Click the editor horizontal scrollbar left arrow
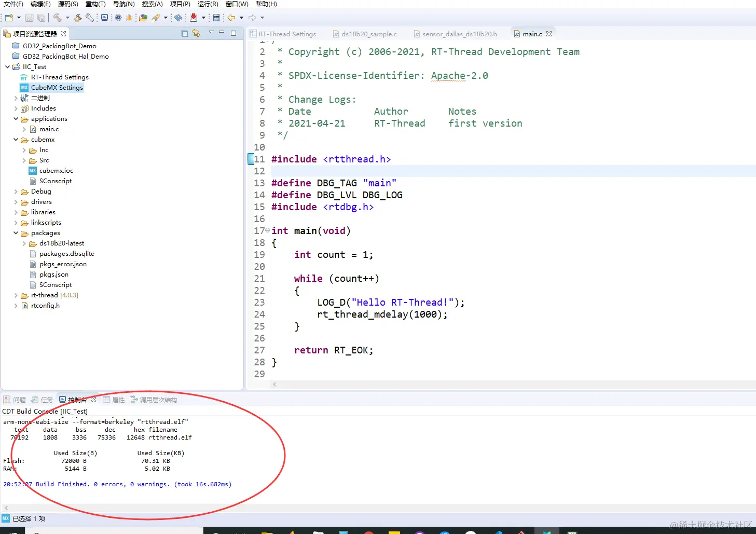 click(274, 385)
